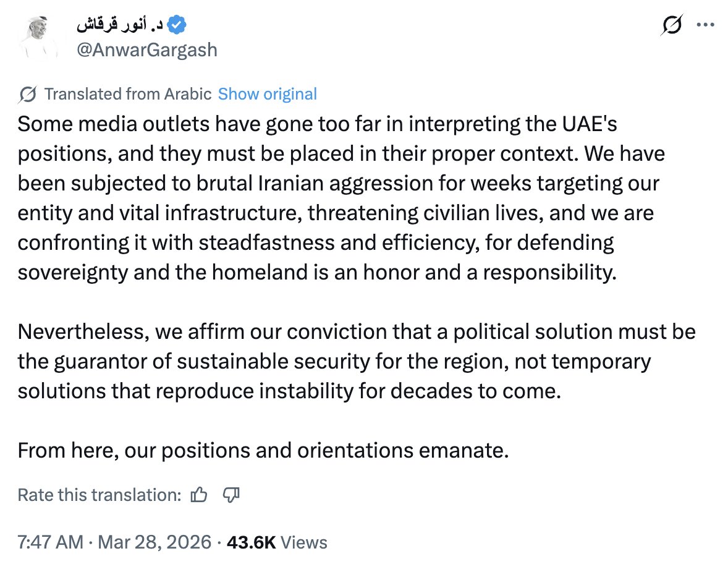Open the three-dot more options menu
The height and width of the screenshot is (564, 728).
point(705,25)
